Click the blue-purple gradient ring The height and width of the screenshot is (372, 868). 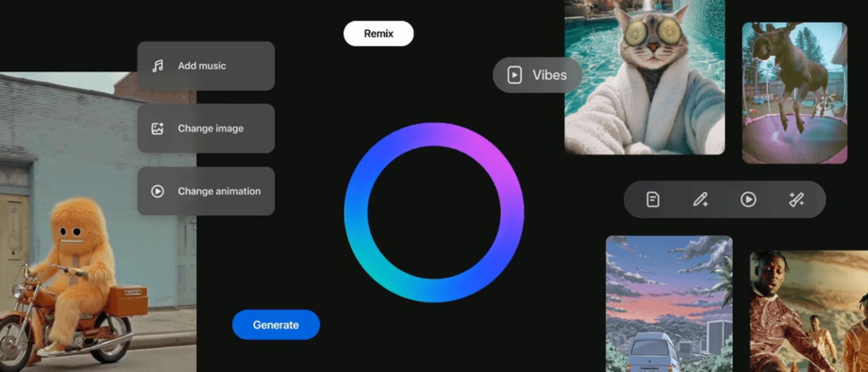click(434, 213)
